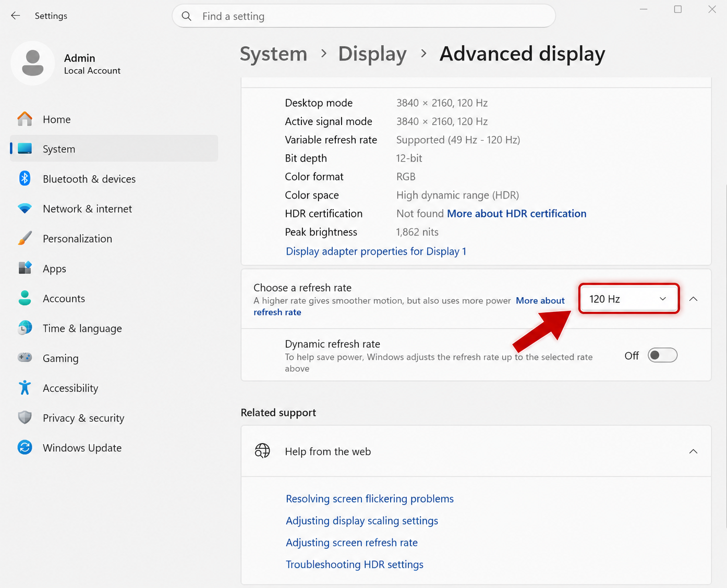Viewport: 727px width, 588px height.
Task: Click the Admin Local Account name
Action: [92, 64]
